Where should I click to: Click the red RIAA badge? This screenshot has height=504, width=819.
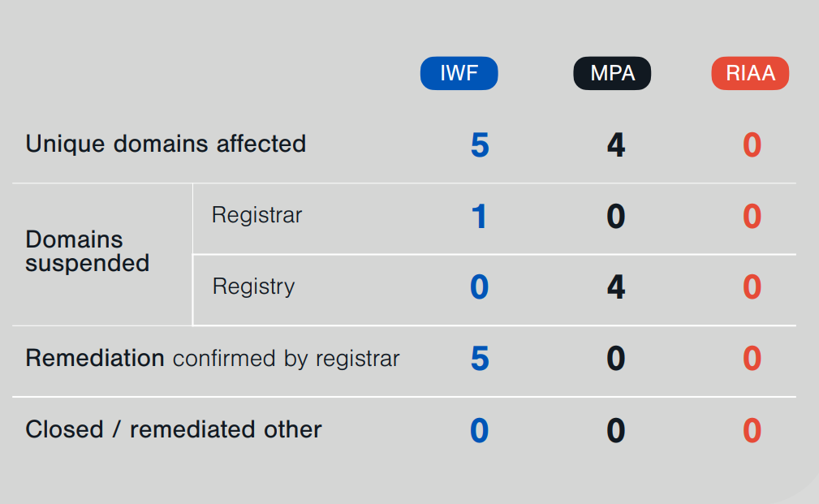[x=750, y=73]
